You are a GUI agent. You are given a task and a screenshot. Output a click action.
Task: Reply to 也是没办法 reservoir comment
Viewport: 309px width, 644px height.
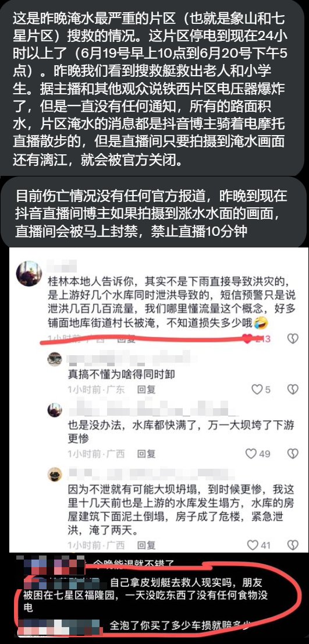click(x=146, y=454)
